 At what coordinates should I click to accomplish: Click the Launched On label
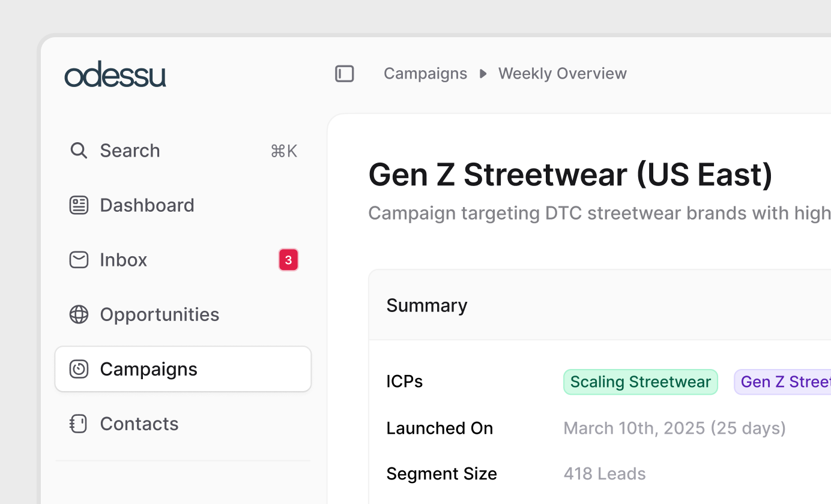point(440,428)
